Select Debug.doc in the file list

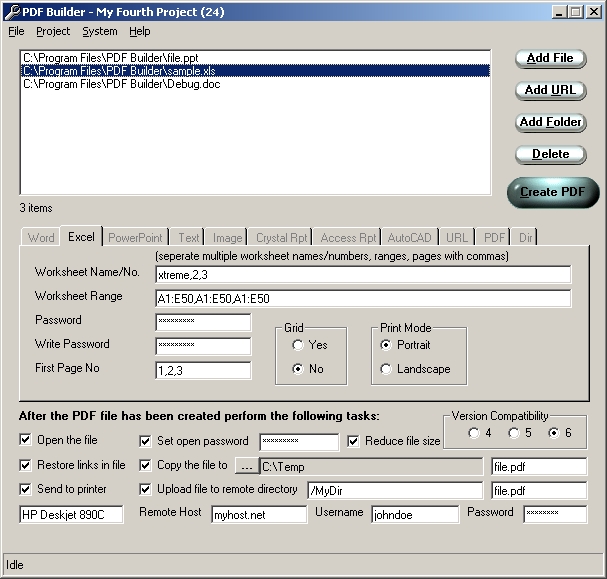click(x=122, y=84)
